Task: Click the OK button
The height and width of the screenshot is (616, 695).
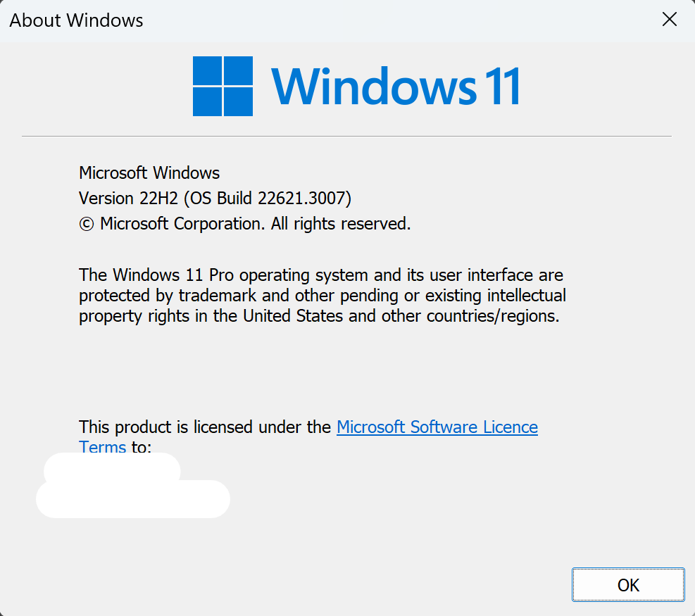Action: (628, 584)
